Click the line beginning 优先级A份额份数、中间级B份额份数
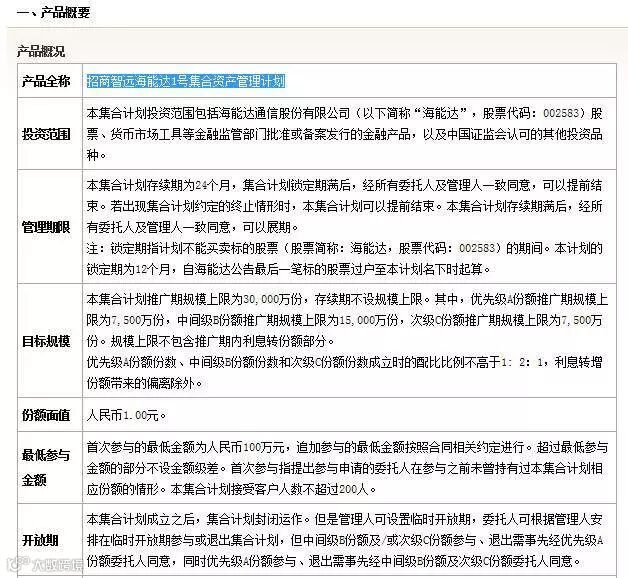This screenshot has height=578, width=628. click(345, 362)
